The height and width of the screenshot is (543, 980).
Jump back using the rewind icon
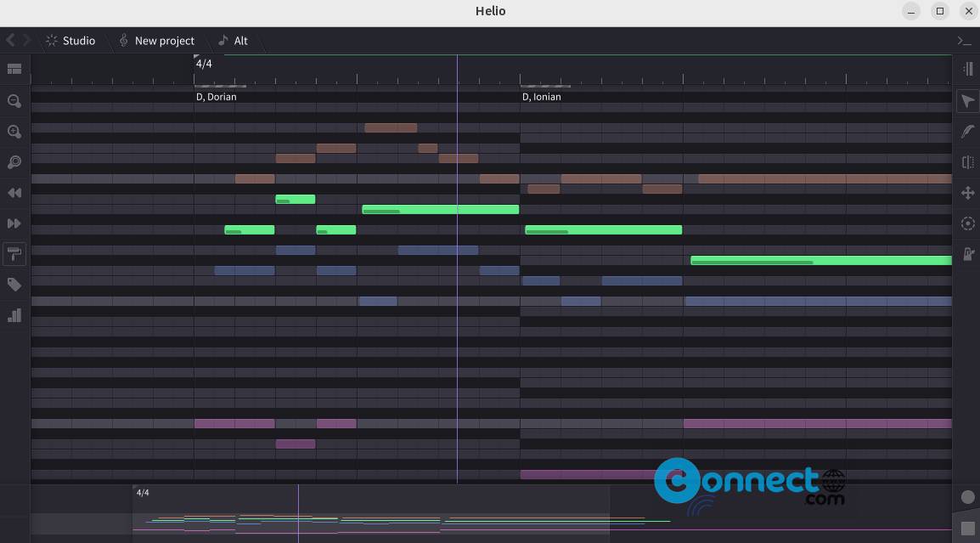(x=14, y=193)
